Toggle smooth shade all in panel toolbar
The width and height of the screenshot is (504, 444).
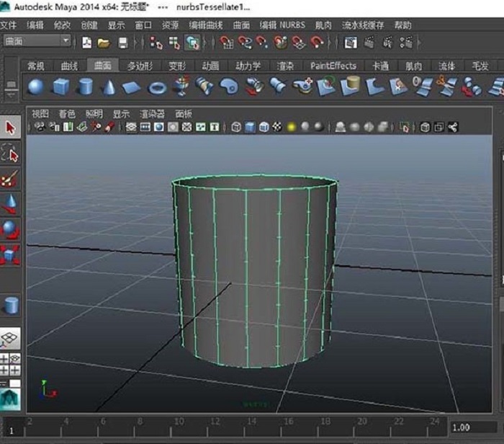click(x=250, y=128)
